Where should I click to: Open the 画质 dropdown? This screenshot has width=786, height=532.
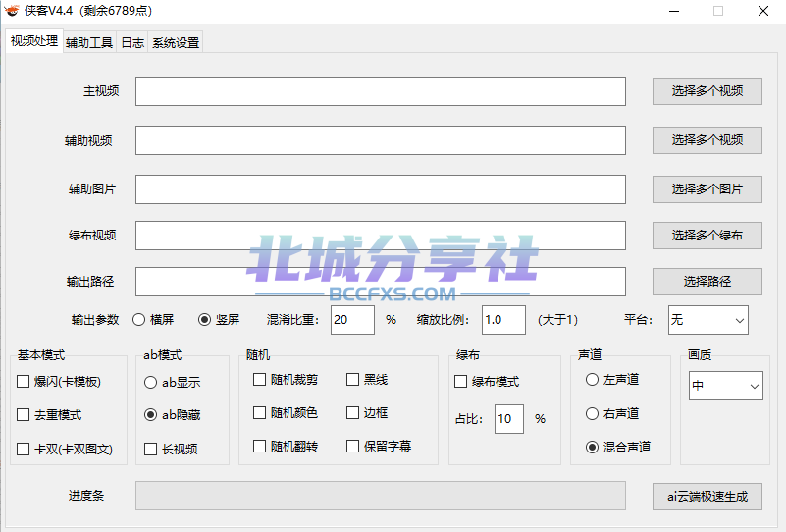pyautogui.click(x=726, y=386)
